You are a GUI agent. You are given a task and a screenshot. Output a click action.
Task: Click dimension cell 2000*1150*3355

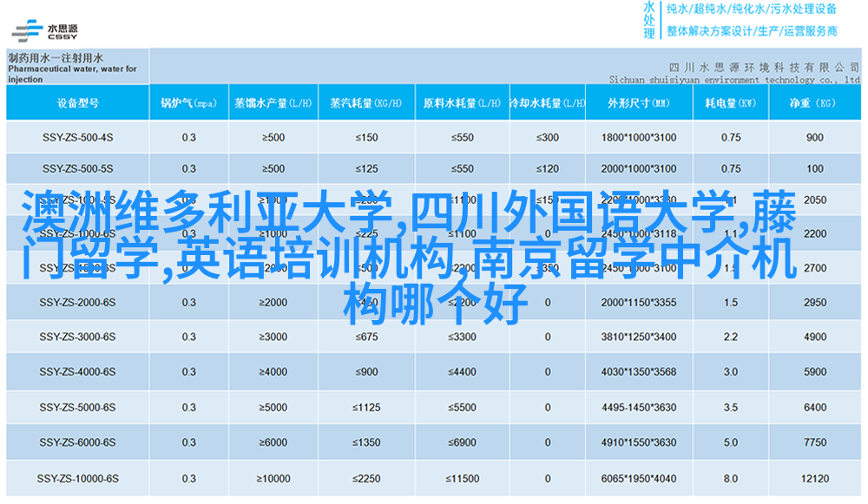(x=639, y=303)
